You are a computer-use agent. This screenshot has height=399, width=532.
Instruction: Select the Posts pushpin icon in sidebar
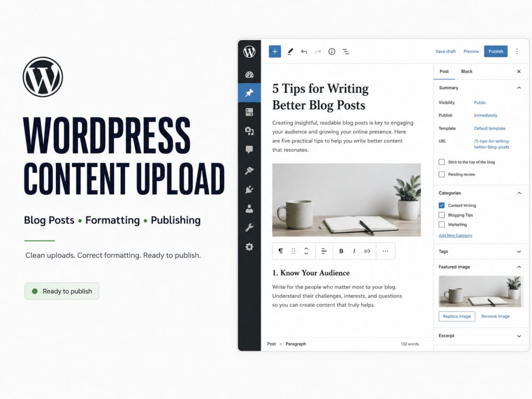[x=249, y=93]
